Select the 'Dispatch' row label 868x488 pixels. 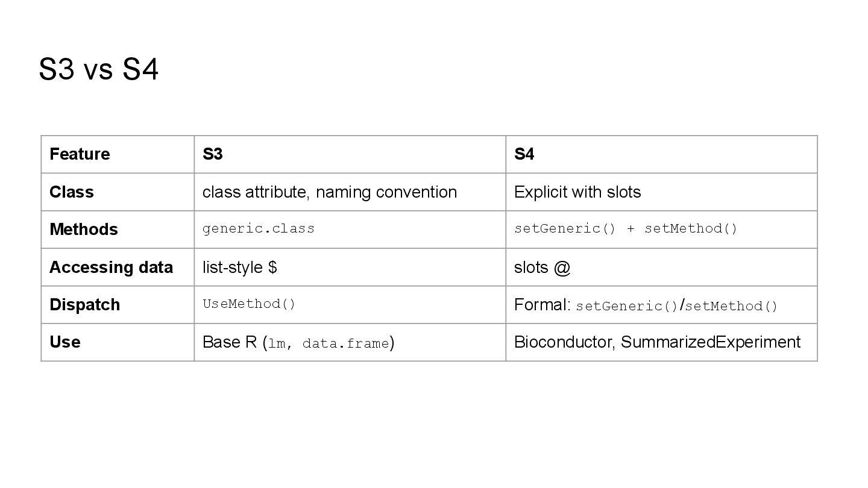tap(84, 305)
